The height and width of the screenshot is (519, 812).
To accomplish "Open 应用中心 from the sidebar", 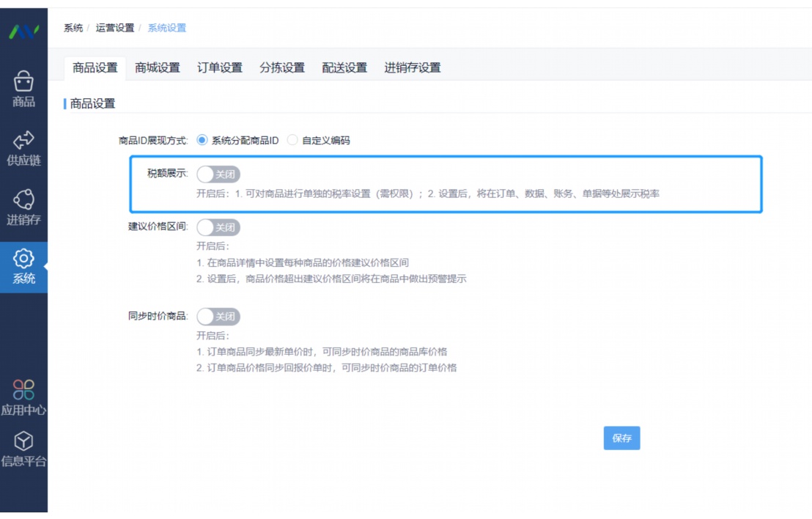I will click(x=24, y=398).
